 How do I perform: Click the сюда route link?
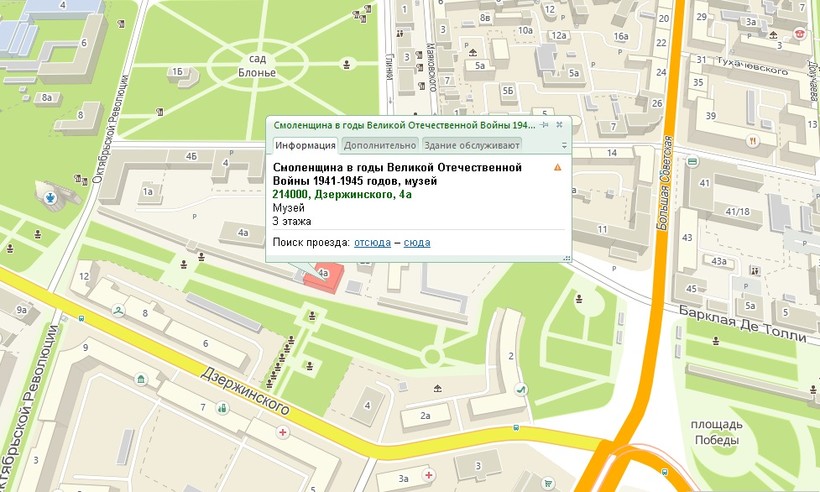coord(417,243)
